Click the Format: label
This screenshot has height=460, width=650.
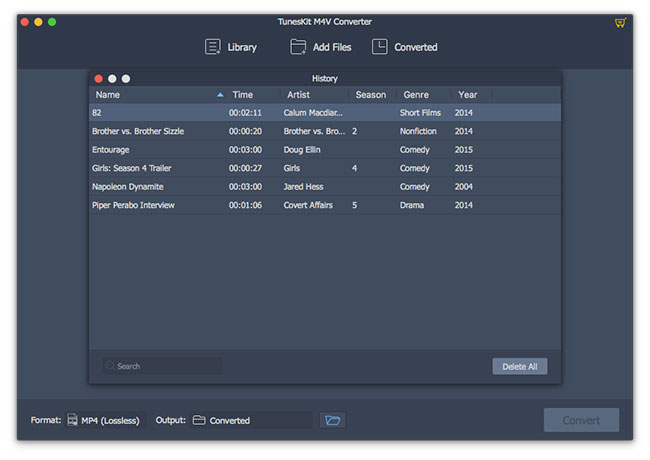[x=46, y=420]
